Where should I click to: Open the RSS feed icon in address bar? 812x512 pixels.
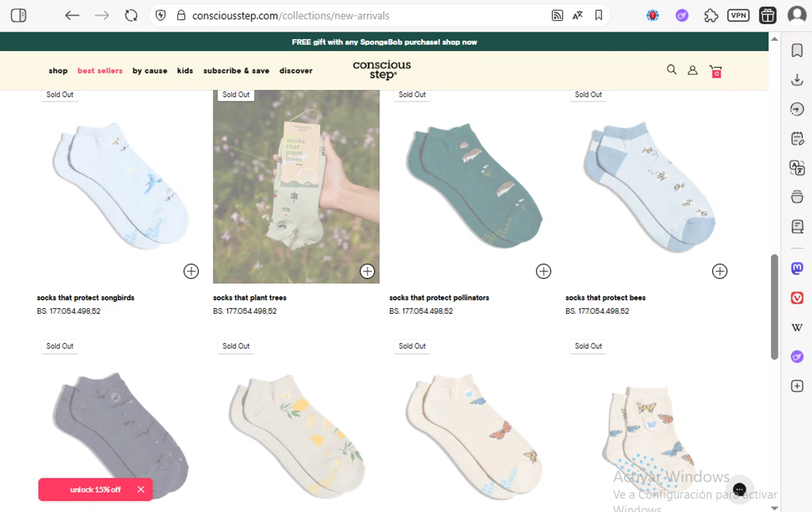pos(557,15)
